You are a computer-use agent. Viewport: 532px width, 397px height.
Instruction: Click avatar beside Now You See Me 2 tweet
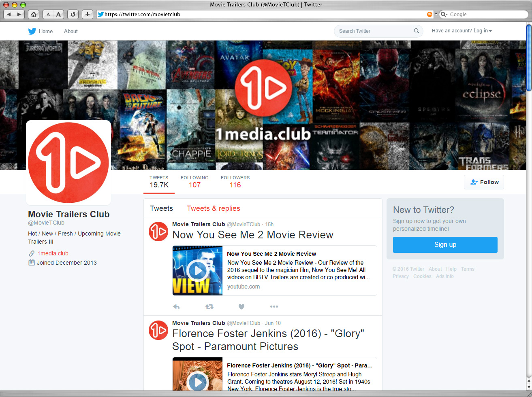[158, 231]
